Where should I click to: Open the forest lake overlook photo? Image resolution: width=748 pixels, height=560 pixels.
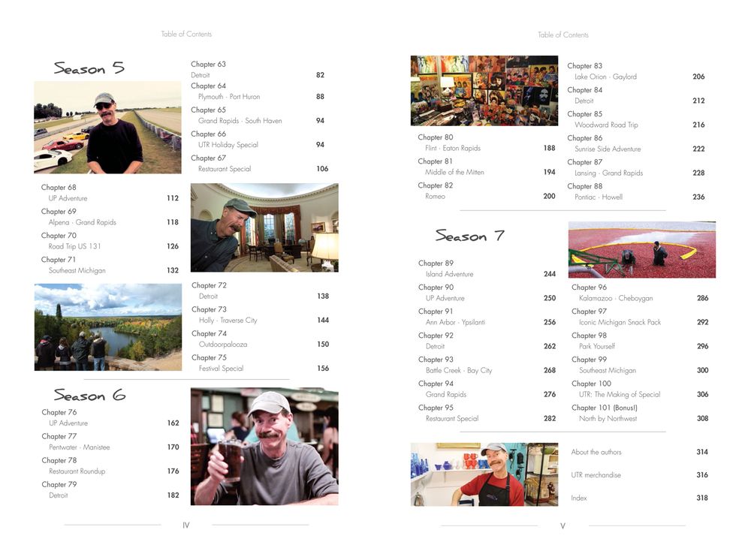pos(108,327)
